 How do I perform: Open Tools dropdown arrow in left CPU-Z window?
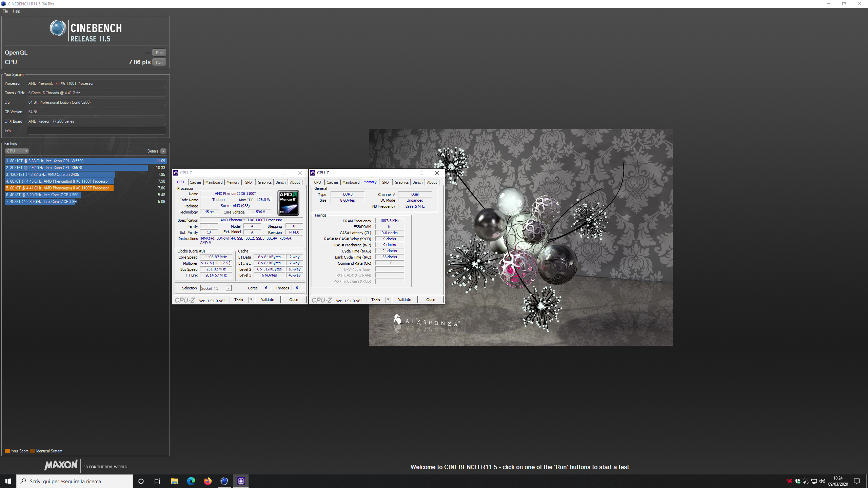251,300
